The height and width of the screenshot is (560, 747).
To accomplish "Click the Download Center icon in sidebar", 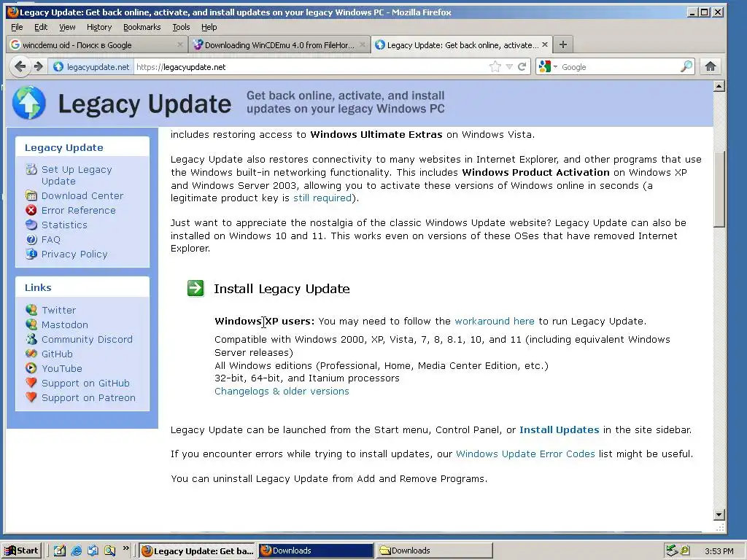I will click(x=31, y=195).
